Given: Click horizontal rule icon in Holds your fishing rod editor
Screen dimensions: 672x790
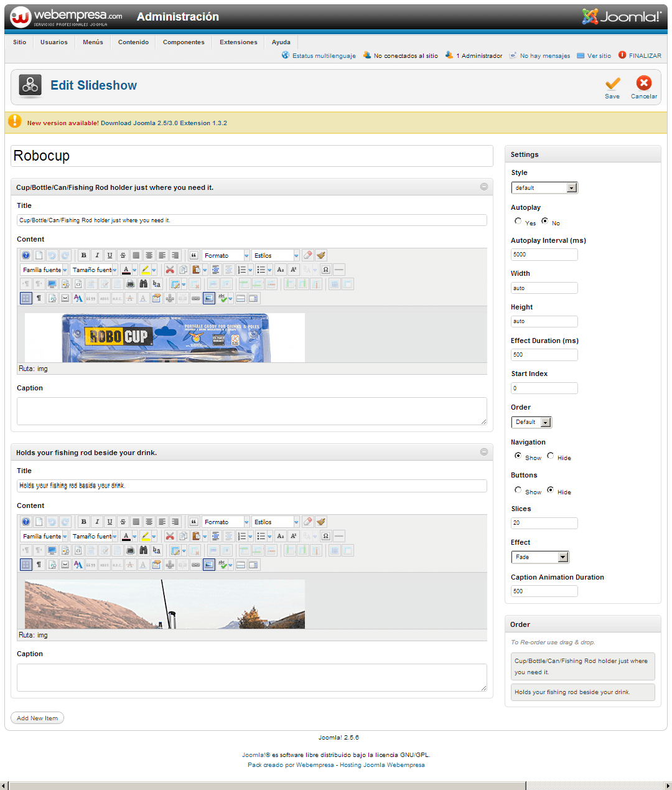Looking at the screenshot, I should (338, 536).
